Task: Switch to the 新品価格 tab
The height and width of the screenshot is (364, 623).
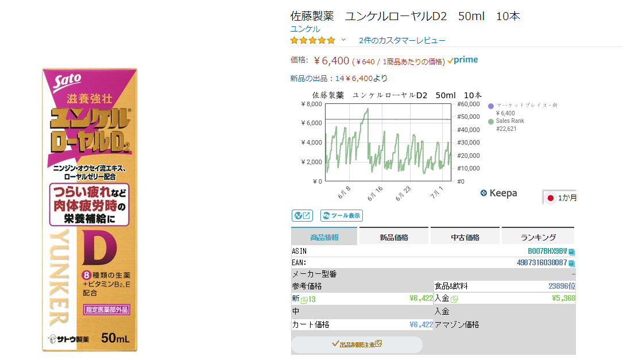Action: point(393,237)
